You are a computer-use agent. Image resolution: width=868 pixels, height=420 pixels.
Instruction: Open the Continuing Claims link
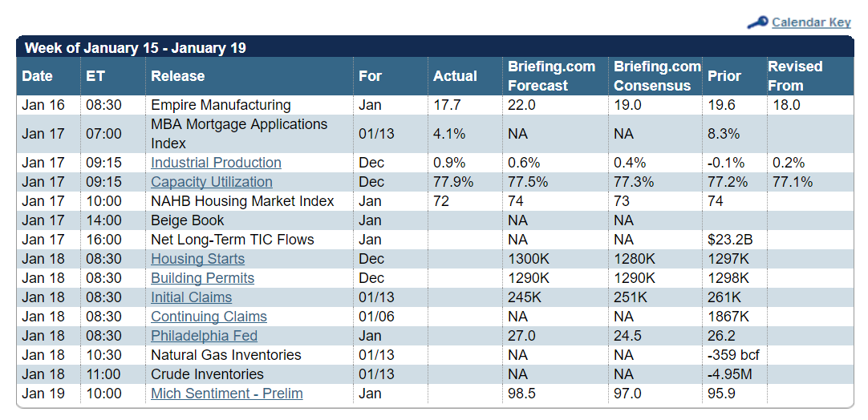[209, 317]
